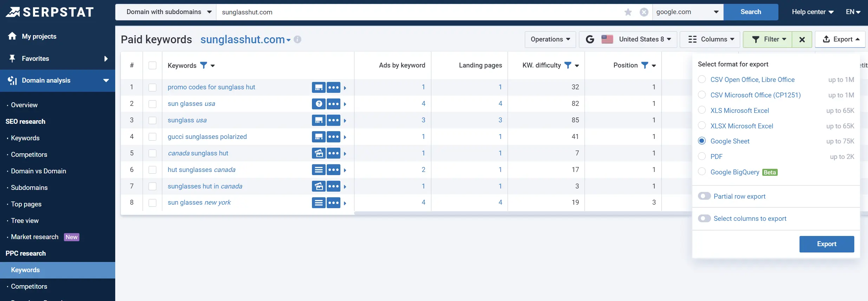
Task: Select Google BigQuery export format
Action: (702, 172)
